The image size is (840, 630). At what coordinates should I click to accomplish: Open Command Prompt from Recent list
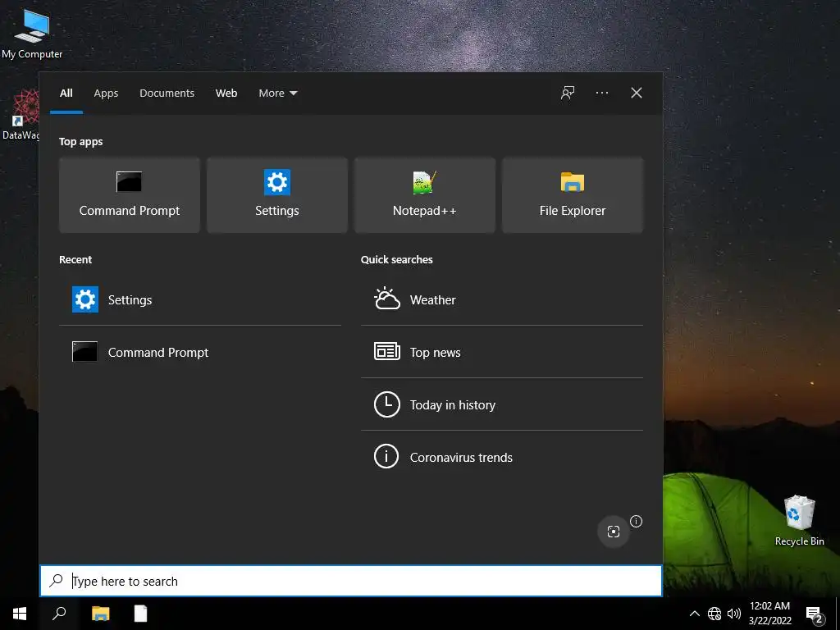tap(200, 352)
